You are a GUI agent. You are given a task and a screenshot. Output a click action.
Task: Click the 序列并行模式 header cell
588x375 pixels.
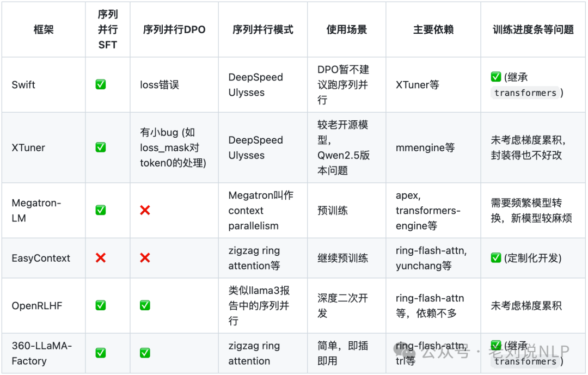click(x=263, y=29)
